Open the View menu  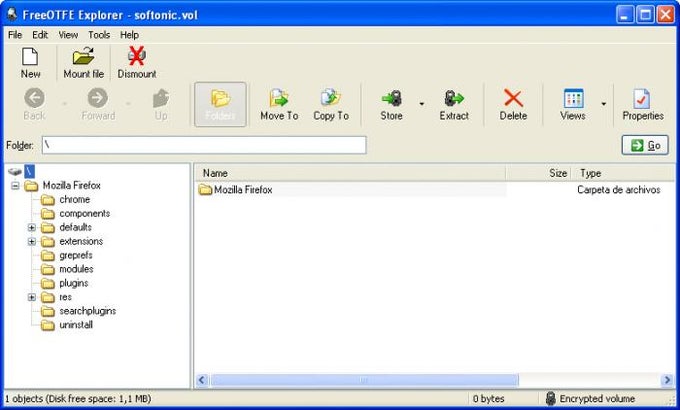coord(68,35)
